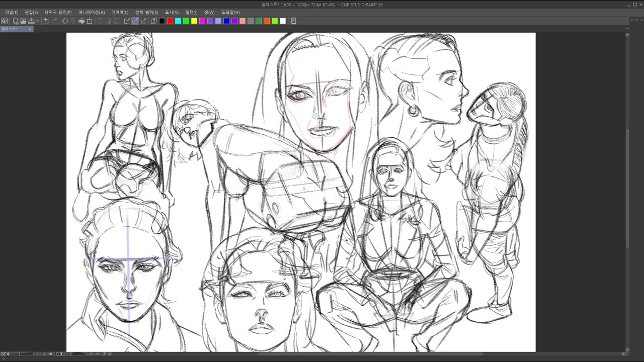Close the 일러스트 canvas tab
This screenshot has height=362, width=644.
pyautogui.click(x=30, y=29)
